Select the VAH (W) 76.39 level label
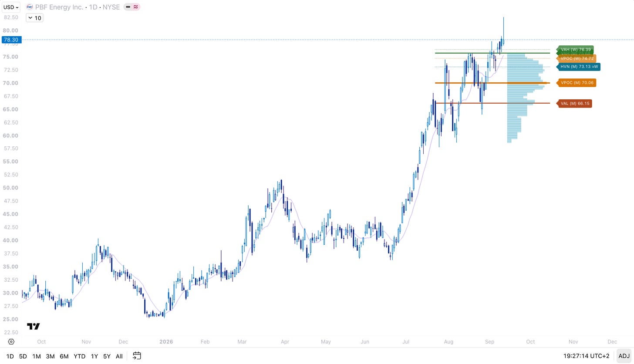Screen dimensions: 634x364 point(575,50)
